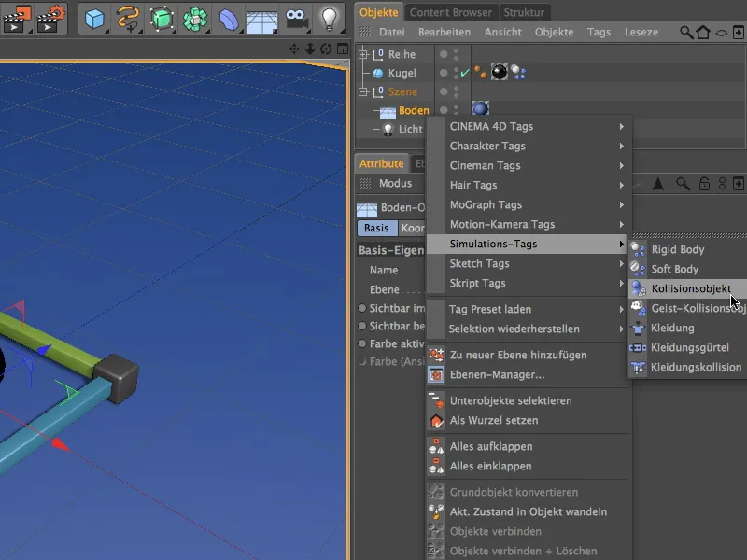Open the Datei menu in Objekte manager
747x560 pixels.
[391, 32]
